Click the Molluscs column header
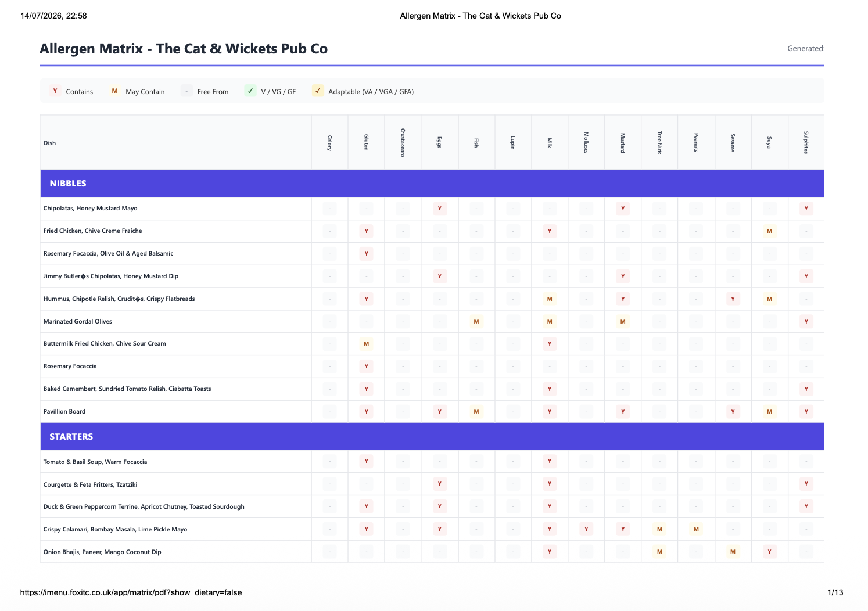The width and height of the screenshot is (868, 611). coord(586,143)
